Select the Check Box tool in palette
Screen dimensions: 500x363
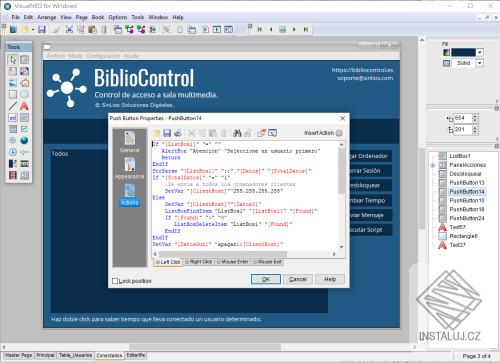tap(24, 129)
